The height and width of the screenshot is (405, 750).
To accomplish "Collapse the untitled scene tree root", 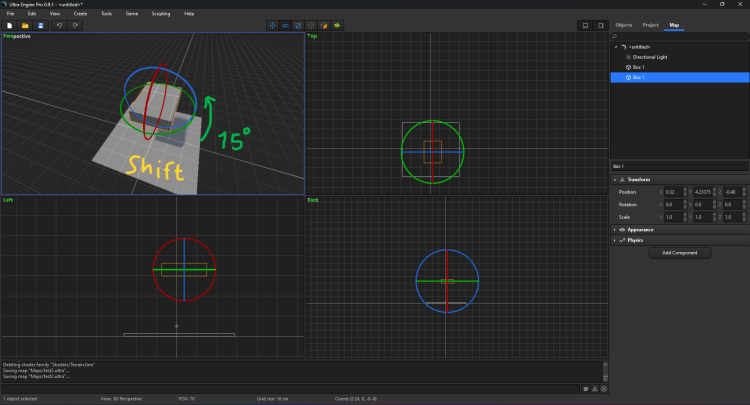I will (616, 47).
